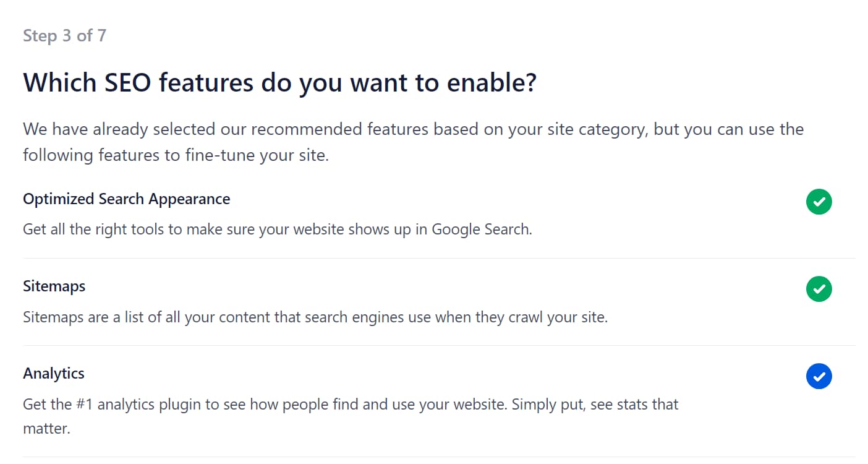Click the words "Google Search" in description
Viewport: 868px width, 464px height.
pos(480,230)
